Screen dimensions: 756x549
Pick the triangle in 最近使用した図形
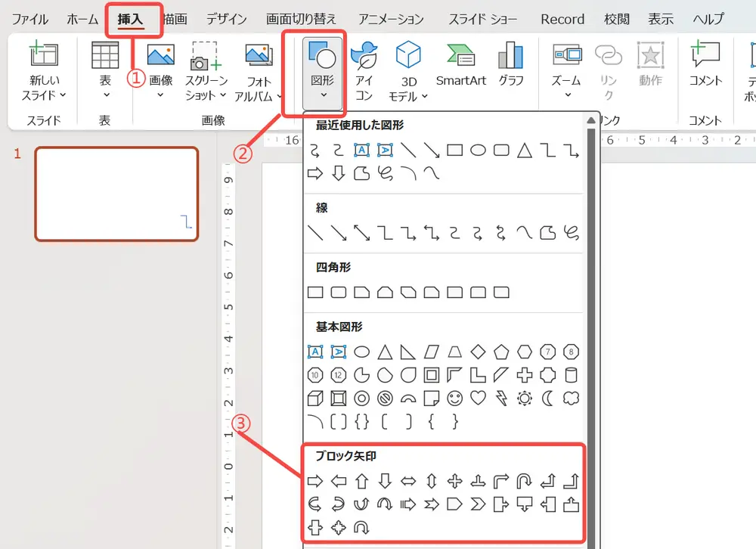[x=525, y=150]
